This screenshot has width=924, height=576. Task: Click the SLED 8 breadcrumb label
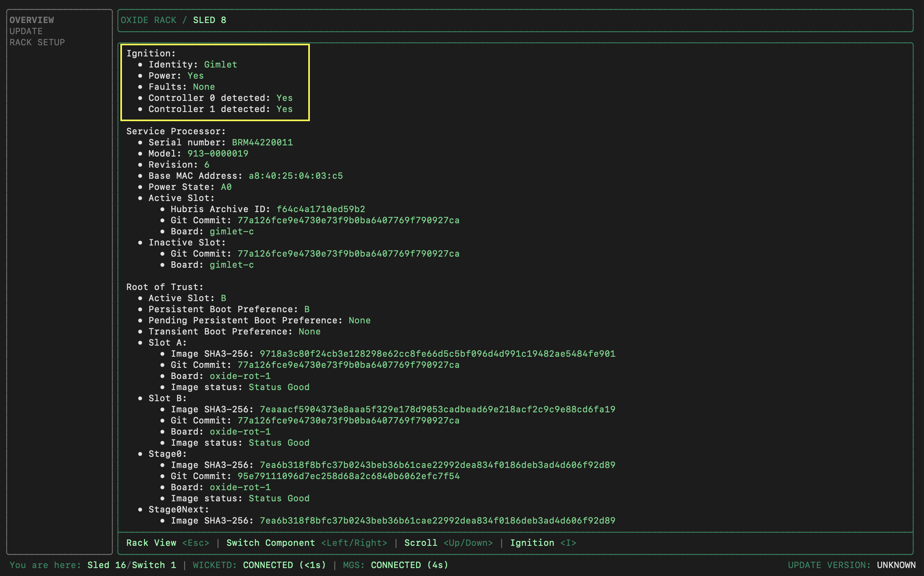pos(209,20)
